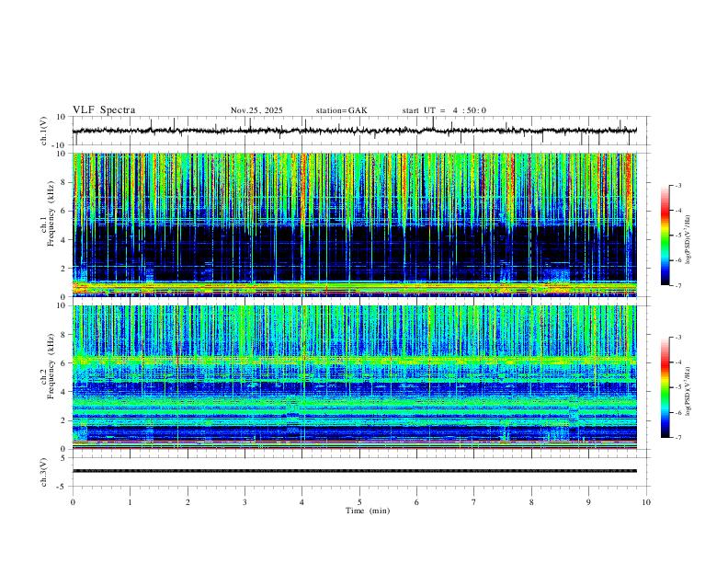Viewport: 728px width, 563px height.
Task: Click the time axis tick label '8'
Action: click(531, 502)
